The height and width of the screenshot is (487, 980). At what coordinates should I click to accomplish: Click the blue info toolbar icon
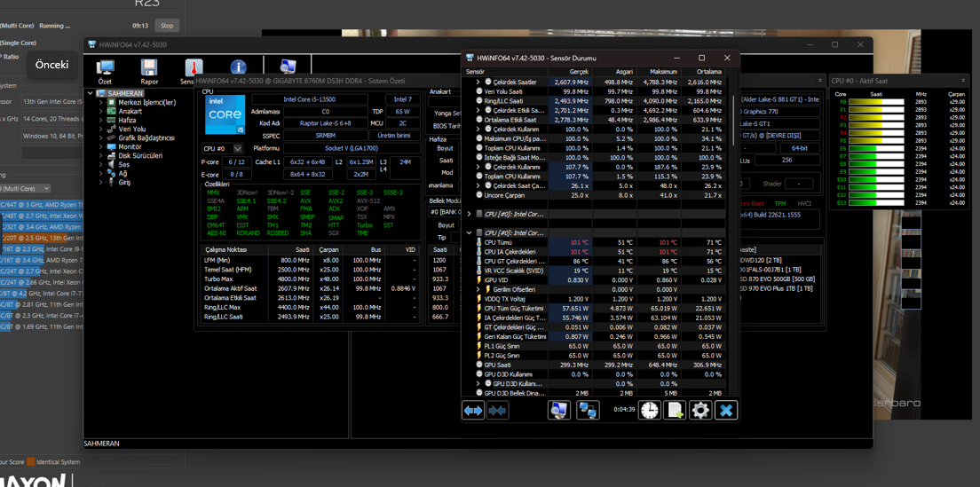(238, 67)
